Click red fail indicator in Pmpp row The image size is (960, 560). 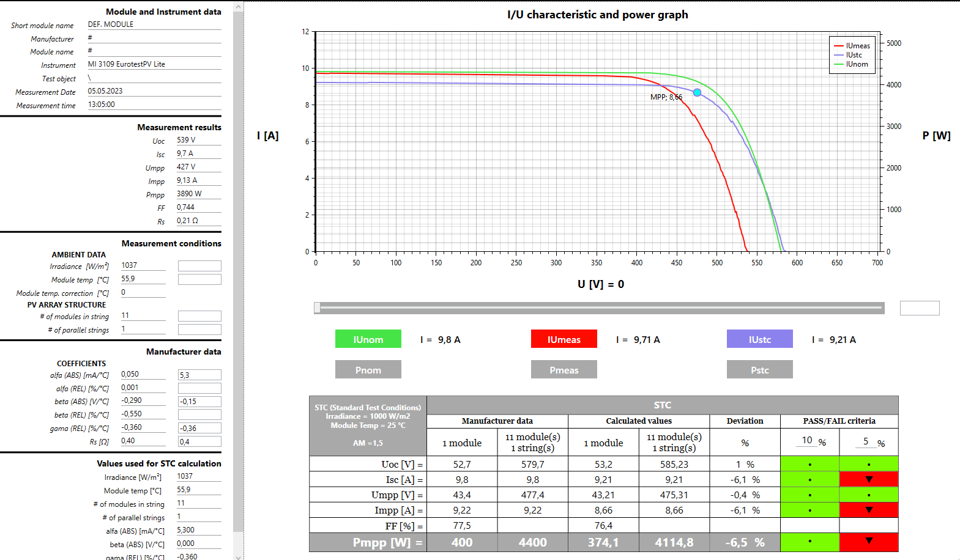[x=868, y=541]
